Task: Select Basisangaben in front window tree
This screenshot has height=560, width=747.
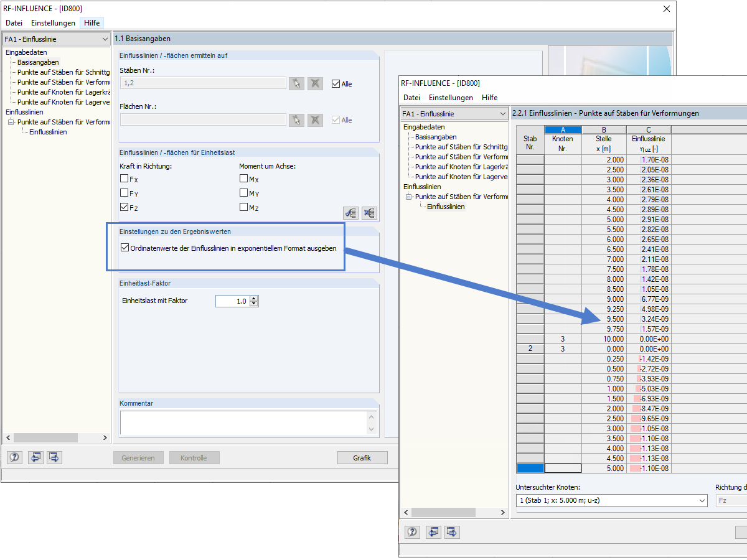Action: coord(436,137)
